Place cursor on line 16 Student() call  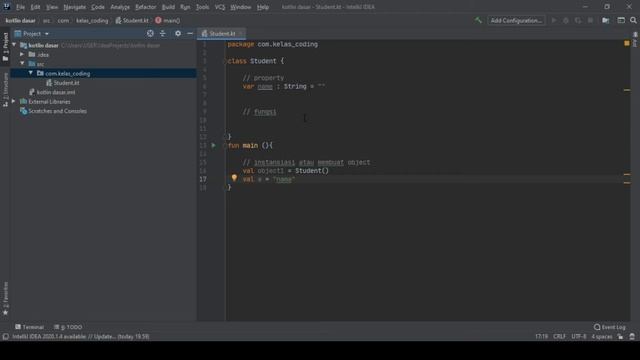pyautogui.click(x=311, y=171)
